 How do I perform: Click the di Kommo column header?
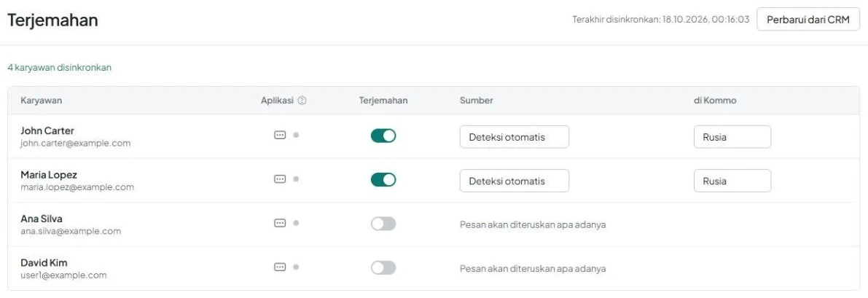pos(715,101)
